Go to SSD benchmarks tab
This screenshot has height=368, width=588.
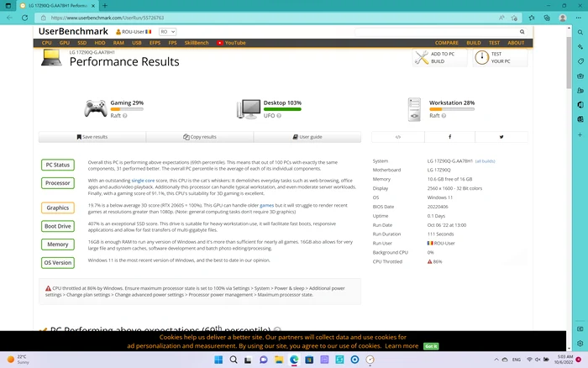[81, 43]
